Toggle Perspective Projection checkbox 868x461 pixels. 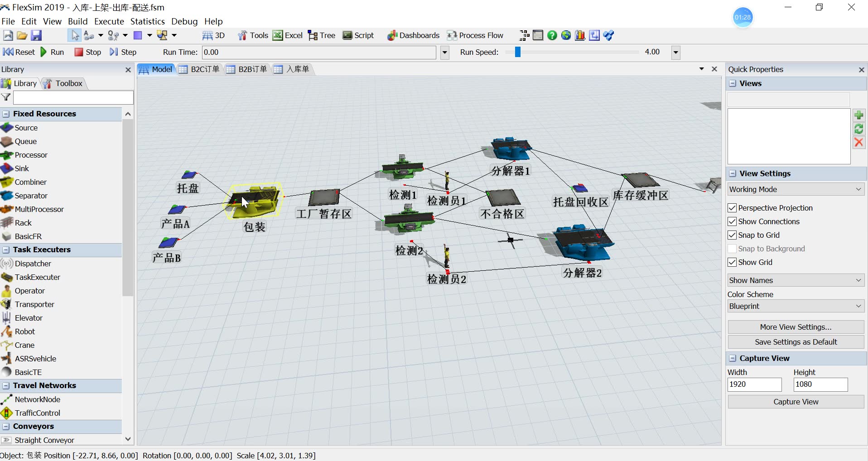(732, 208)
